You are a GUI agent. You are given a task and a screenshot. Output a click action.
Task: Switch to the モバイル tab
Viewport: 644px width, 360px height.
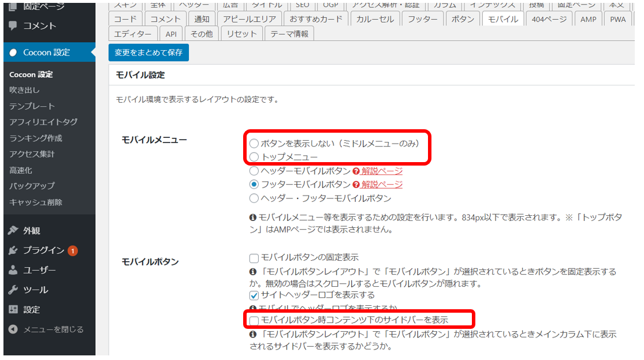click(x=503, y=19)
